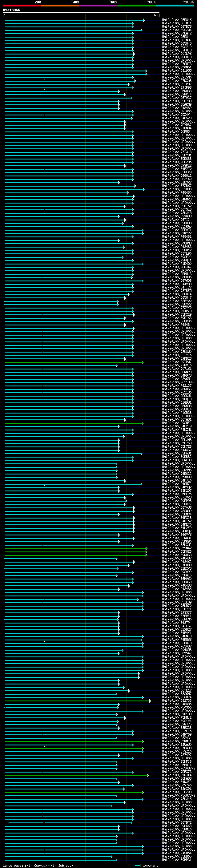The image size is (197, 868).
Task: Select UniRef100_B4L2I9 label
Action: click(x=177, y=426)
